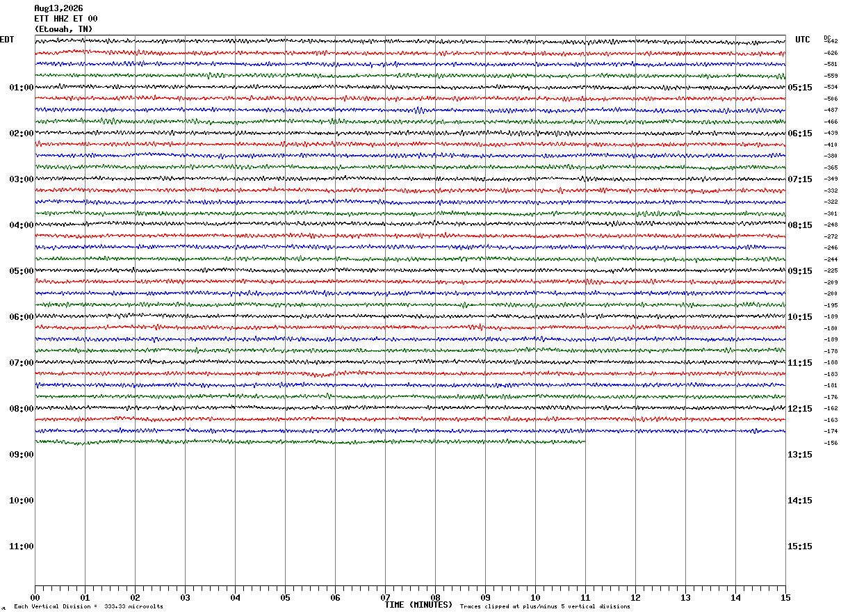Click the EDT time label '02:00'
Image resolution: width=841 pixels, height=616 pixels.
22,133
